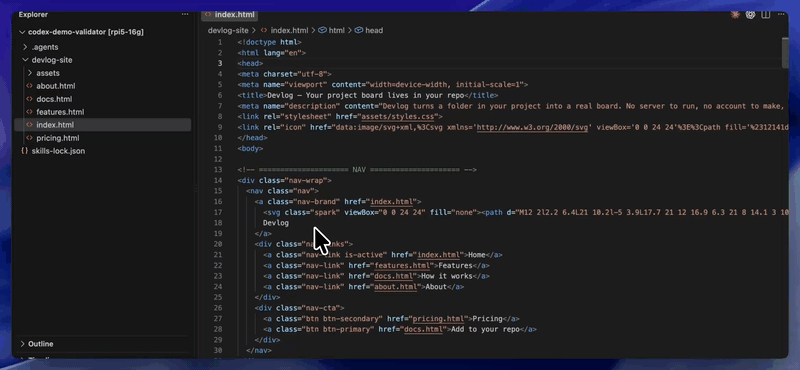Click the word Devlog on line 18

(276, 223)
